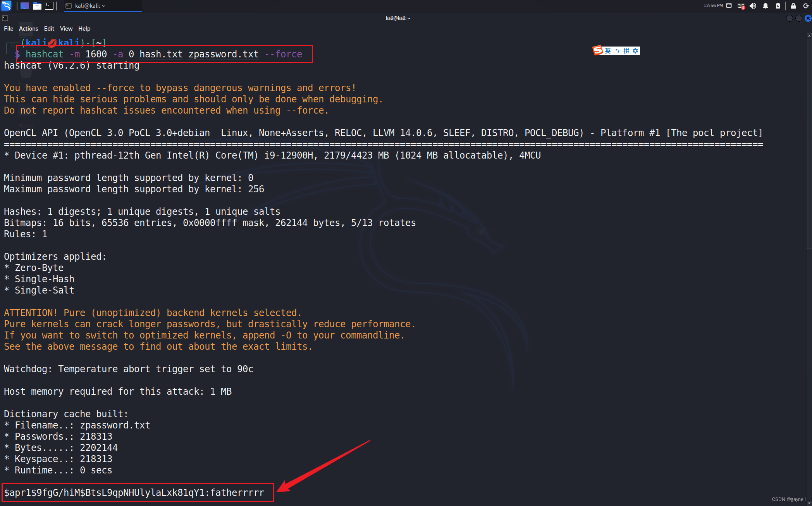Image resolution: width=812 pixels, height=506 pixels.
Task: Click 'Maximum password length supported by kernel: 256'
Action: tap(134, 189)
